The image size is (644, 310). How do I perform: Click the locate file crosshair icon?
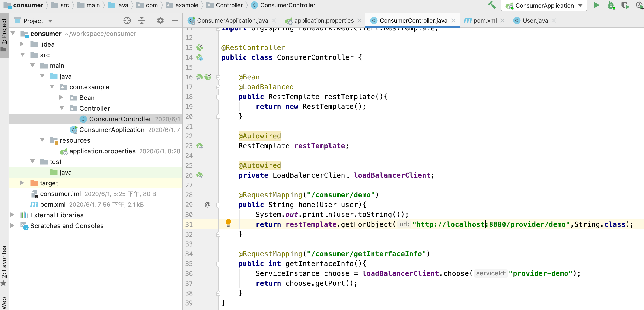[x=127, y=20]
